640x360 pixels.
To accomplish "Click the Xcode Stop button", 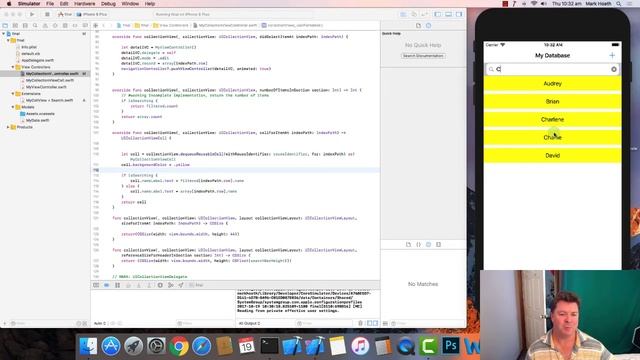I will pos(47,14).
